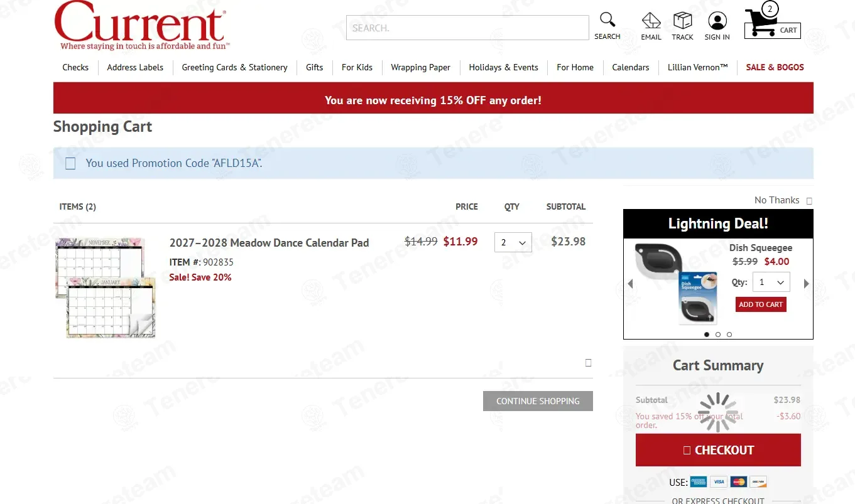The image size is (855, 504).
Task: Go to third Lightning Deal carousel dot
Action: click(x=729, y=335)
